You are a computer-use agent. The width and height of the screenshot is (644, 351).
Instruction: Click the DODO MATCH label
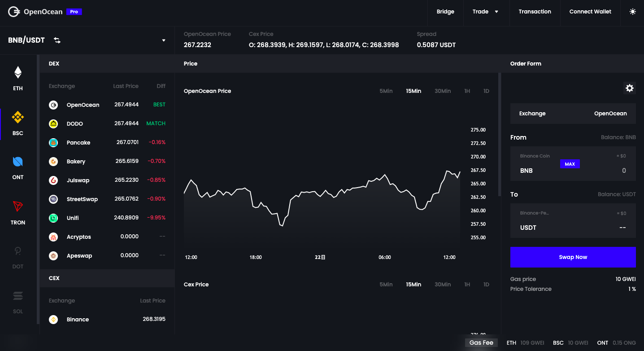156,123
